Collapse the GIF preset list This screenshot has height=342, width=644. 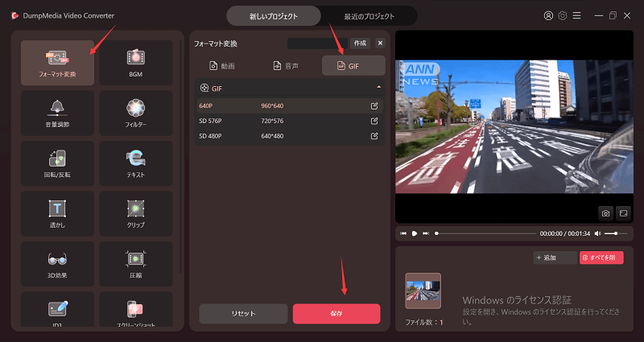pyautogui.click(x=378, y=87)
